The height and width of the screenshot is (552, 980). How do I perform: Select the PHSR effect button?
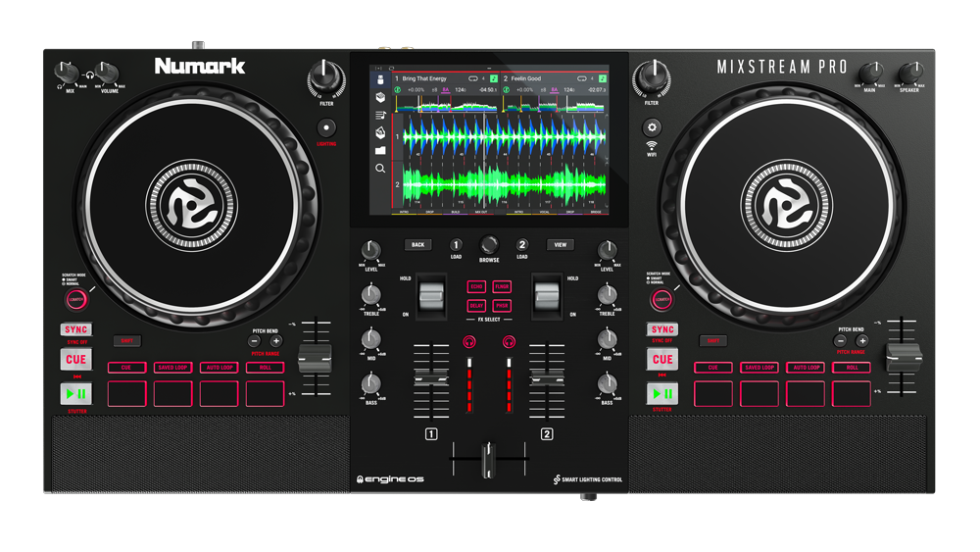tap(502, 306)
